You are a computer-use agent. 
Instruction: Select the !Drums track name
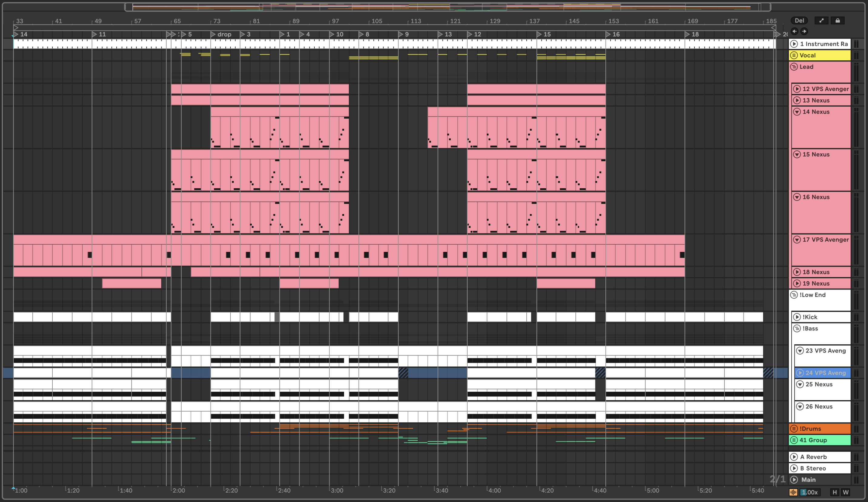point(810,429)
